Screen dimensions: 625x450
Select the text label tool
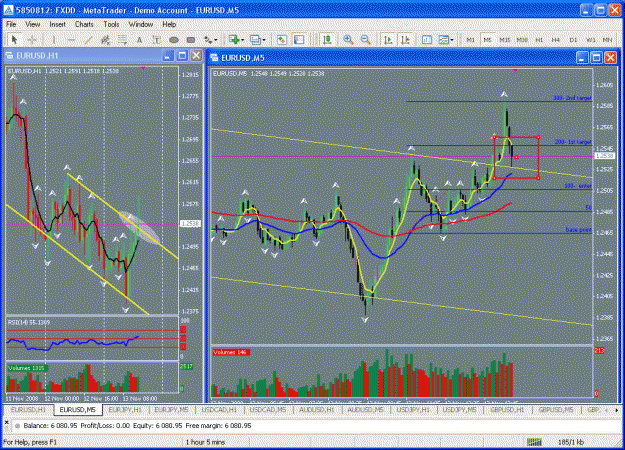click(157, 39)
